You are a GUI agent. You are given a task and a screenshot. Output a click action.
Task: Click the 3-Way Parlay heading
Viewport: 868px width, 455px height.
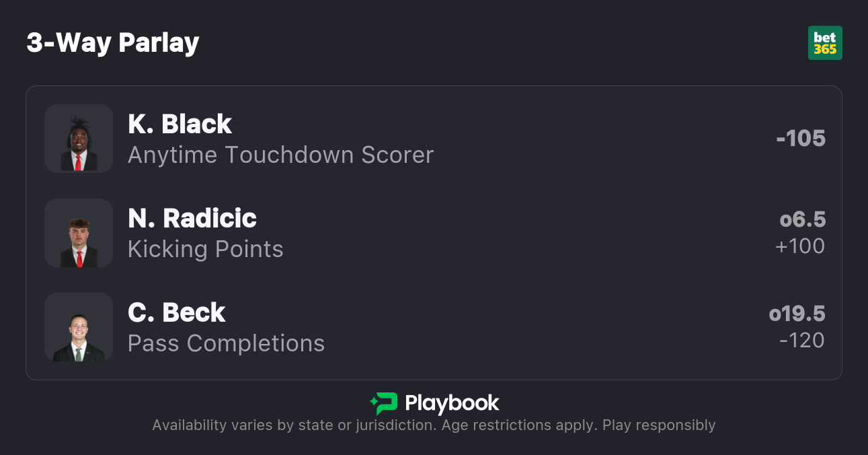113,43
